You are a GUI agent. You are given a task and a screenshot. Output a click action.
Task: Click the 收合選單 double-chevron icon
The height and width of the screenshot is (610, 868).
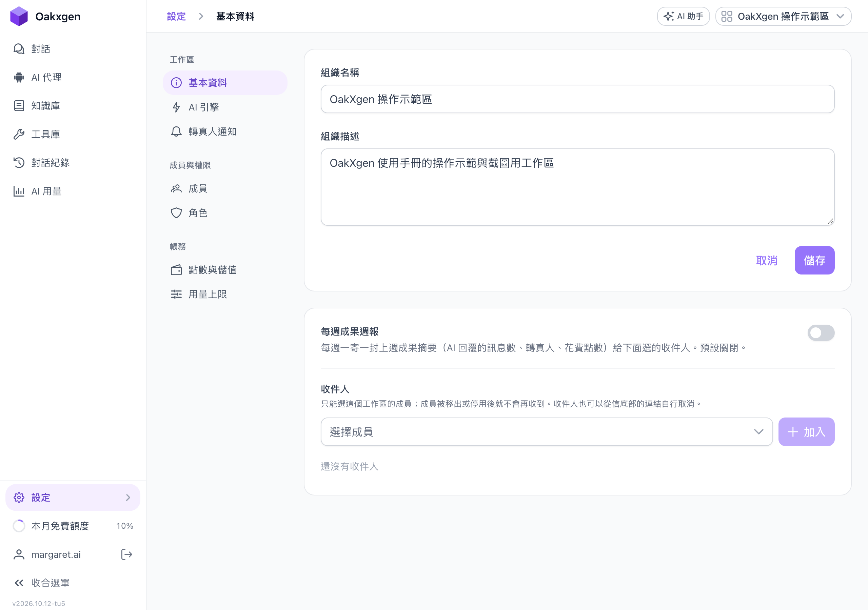click(x=19, y=583)
